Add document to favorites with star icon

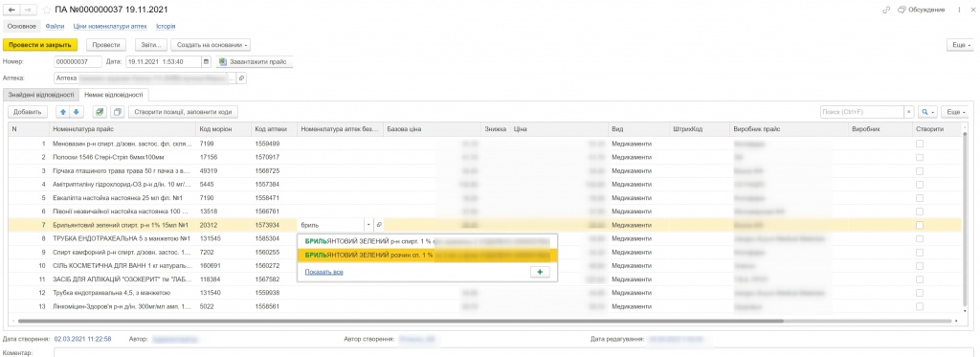pyautogui.click(x=46, y=10)
